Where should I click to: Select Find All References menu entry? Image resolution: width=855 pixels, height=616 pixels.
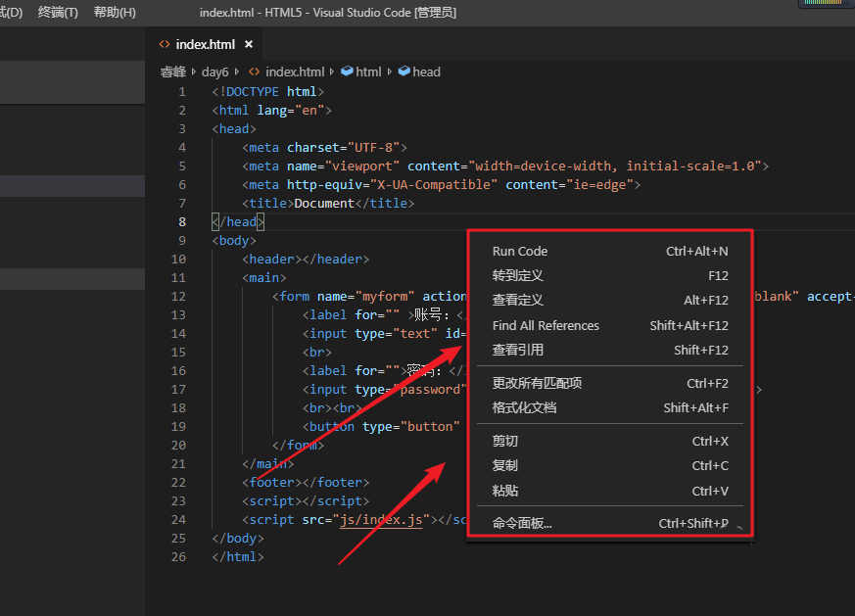tap(546, 326)
